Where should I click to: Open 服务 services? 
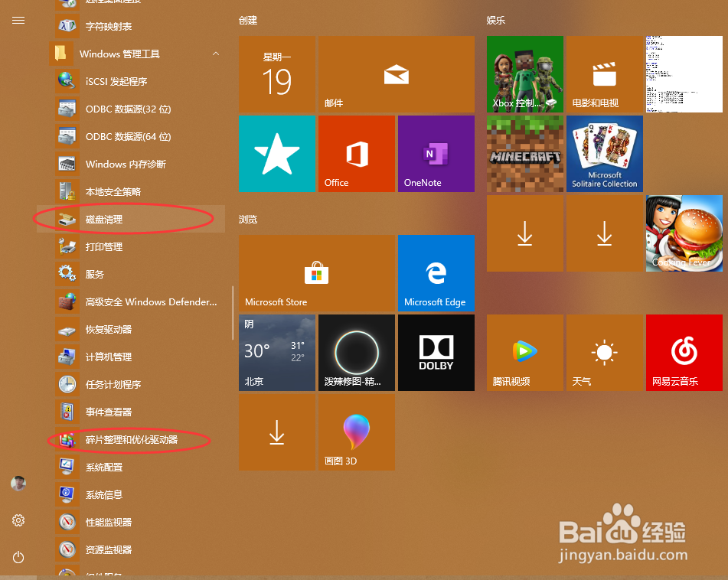132,274
